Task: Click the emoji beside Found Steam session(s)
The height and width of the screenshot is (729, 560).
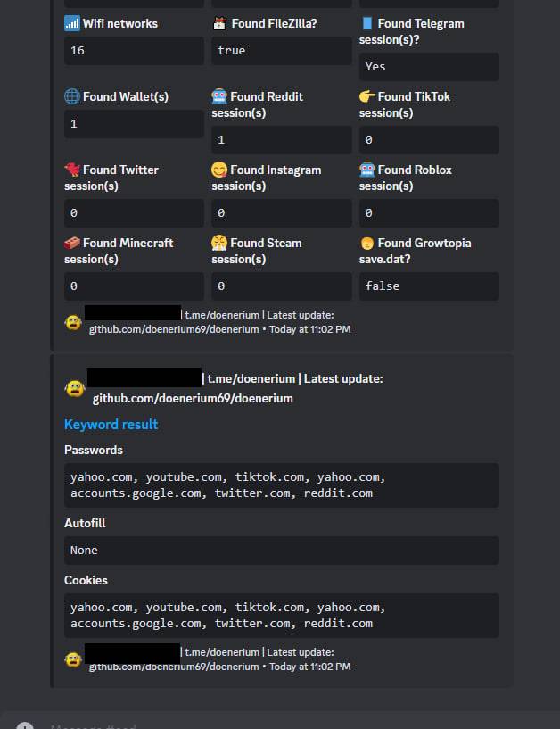Action: [x=219, y=243]
